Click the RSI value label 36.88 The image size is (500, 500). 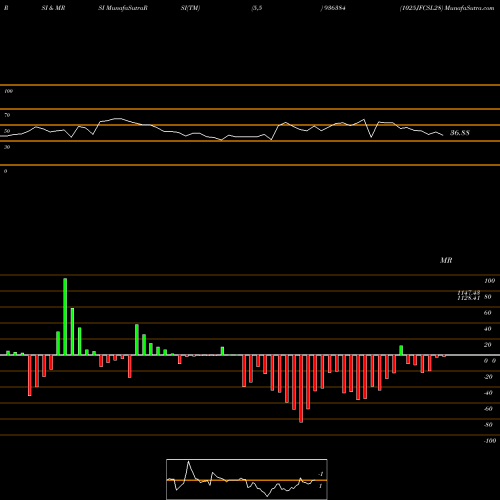click(460, 133)
